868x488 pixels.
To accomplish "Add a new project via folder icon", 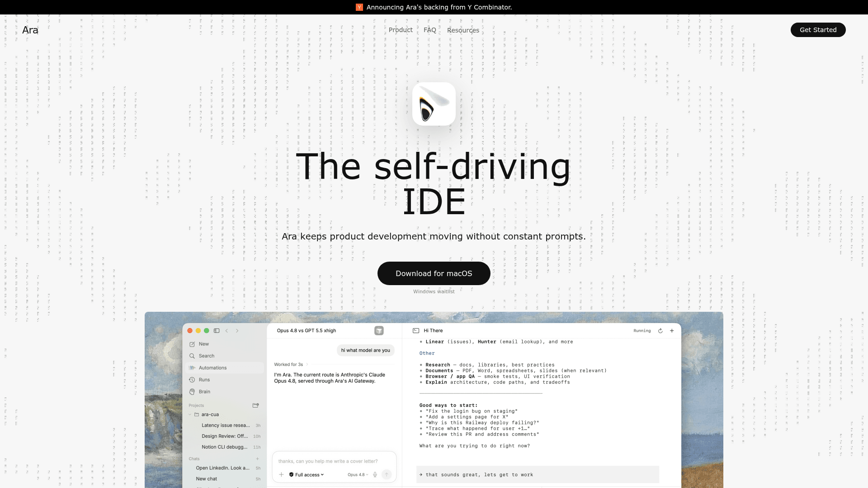I will (x=255, y=405).
